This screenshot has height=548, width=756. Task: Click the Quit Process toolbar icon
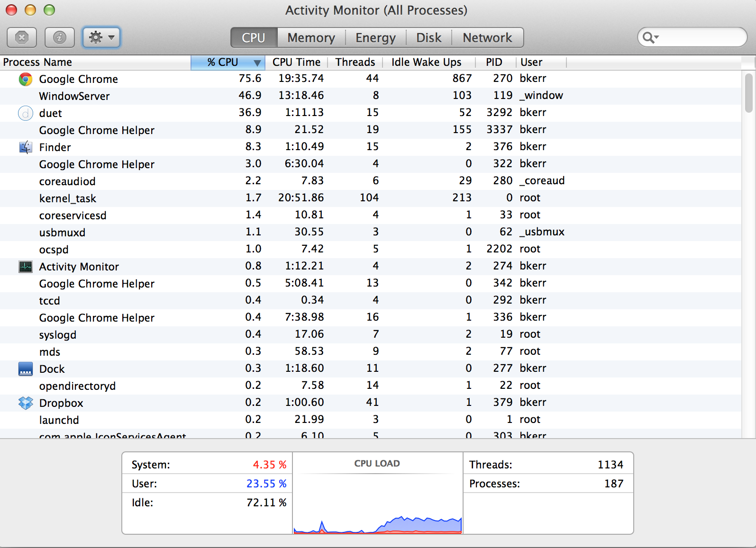click(x=22, y=37)
